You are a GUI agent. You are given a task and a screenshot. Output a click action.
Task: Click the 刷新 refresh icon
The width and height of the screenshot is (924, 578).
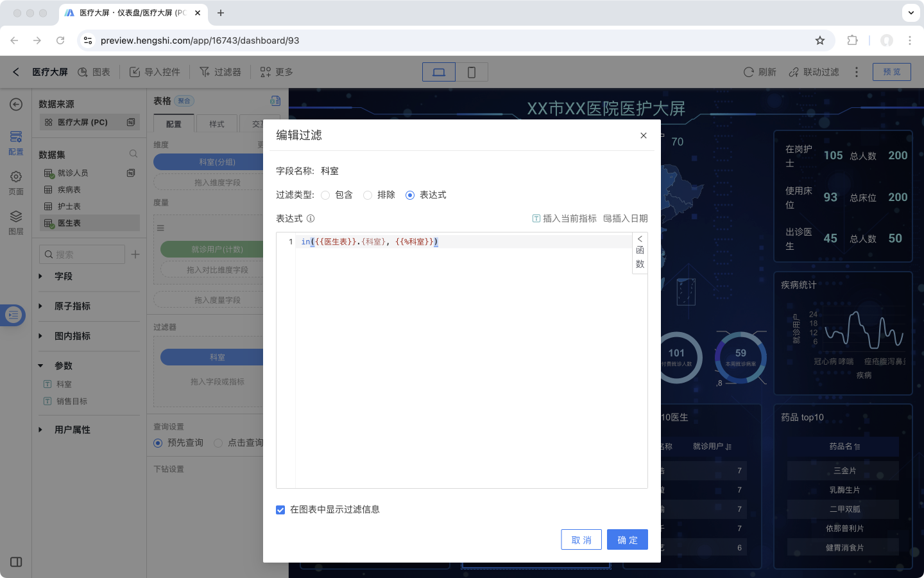(749, 72)
